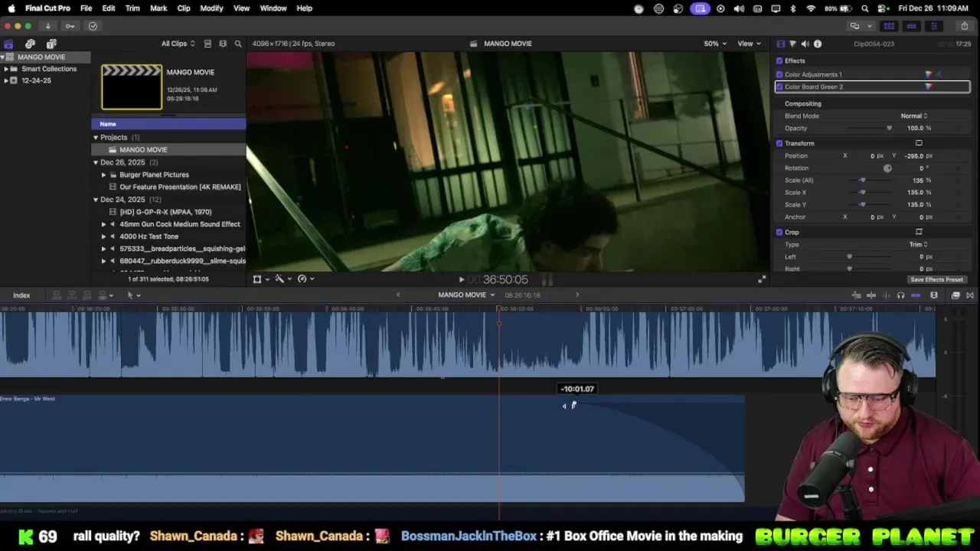Play the viewer from playhead
Image resolution: width=980 pixels, height=551 pixels.
coord(461,280)
